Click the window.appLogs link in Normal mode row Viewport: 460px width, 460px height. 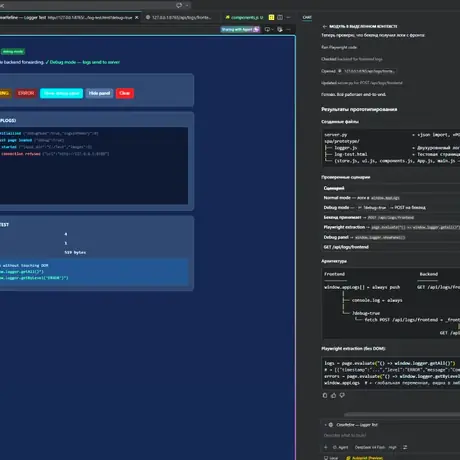[385, 198]
